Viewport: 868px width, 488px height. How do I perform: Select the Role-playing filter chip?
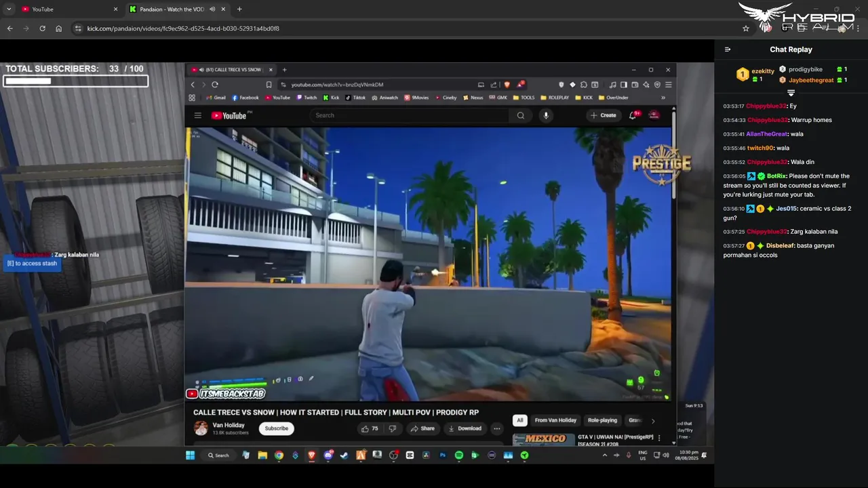pos(602,420)
